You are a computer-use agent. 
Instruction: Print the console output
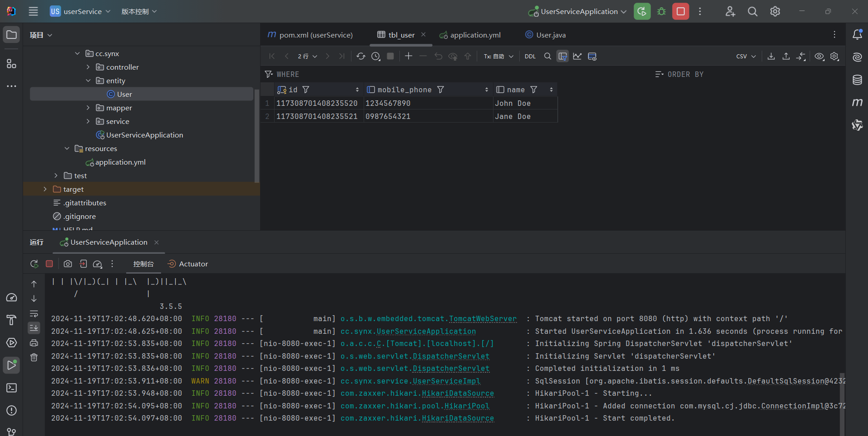tap(34, 343)
